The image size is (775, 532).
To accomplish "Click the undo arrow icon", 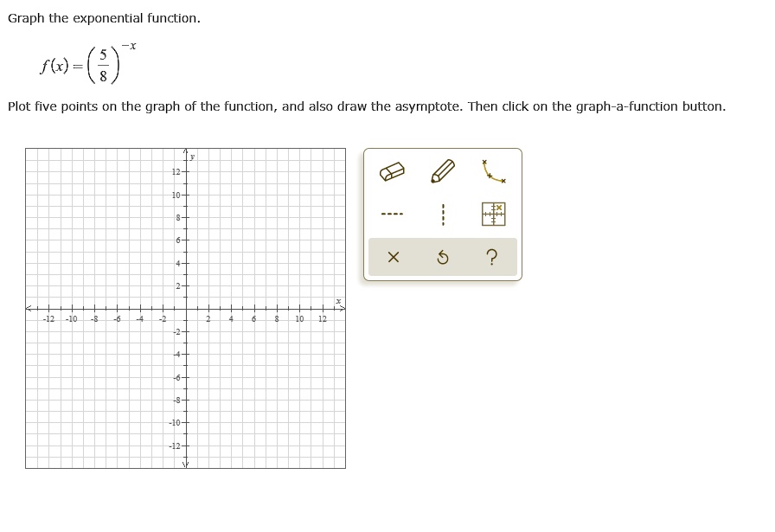I will [443, 256].
